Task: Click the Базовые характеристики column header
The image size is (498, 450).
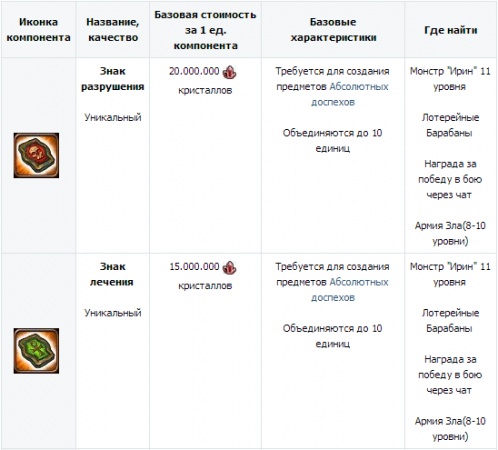Action: click(333, 30)
